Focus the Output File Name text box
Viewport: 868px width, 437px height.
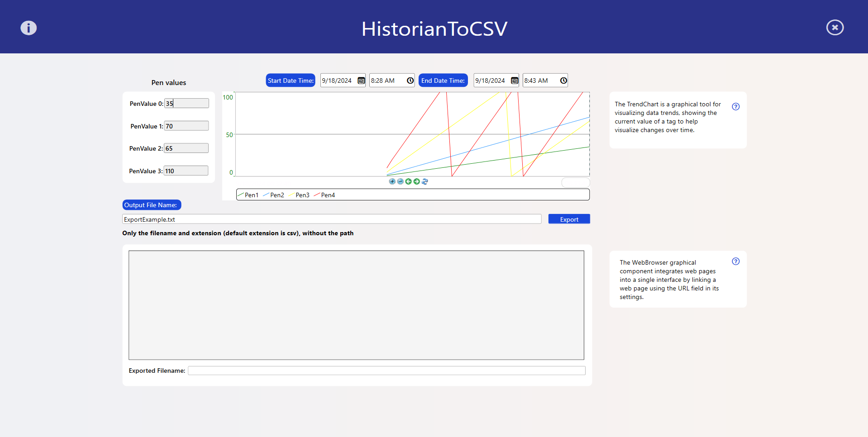click(331, 219)
